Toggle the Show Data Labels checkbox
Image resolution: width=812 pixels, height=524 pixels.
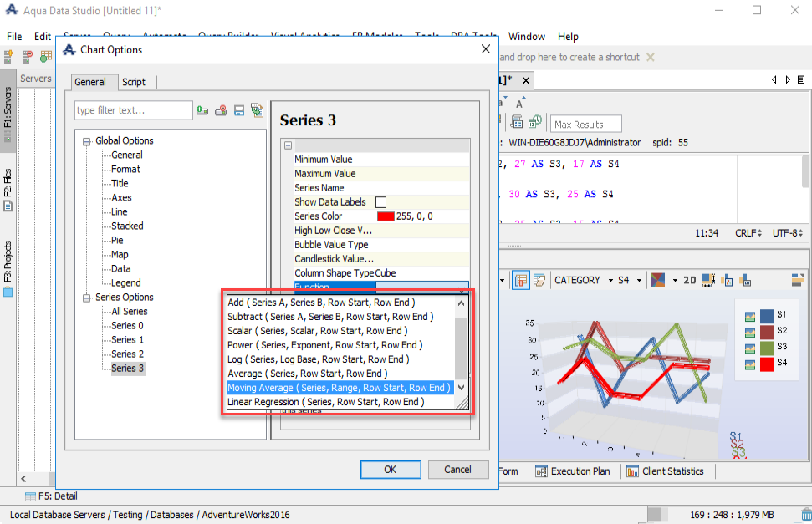click(380, 202)
